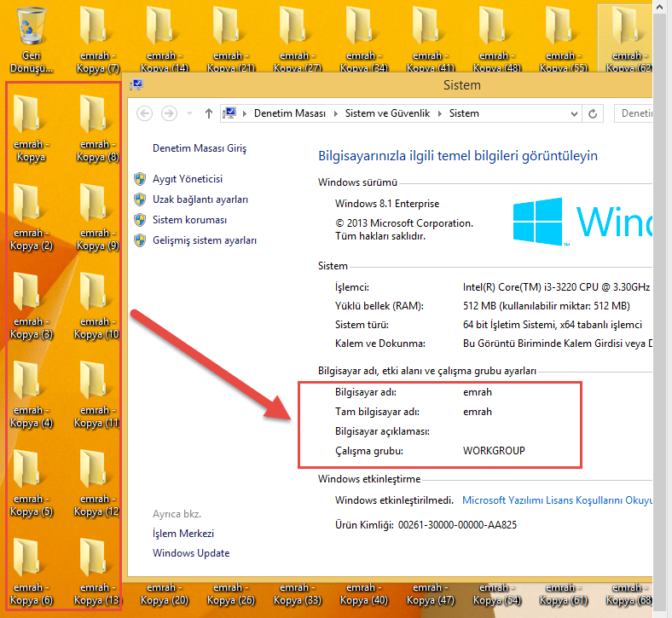Open İşlem Merkezi link
Viewport: 672px width, 618px height.
[183, 534]
